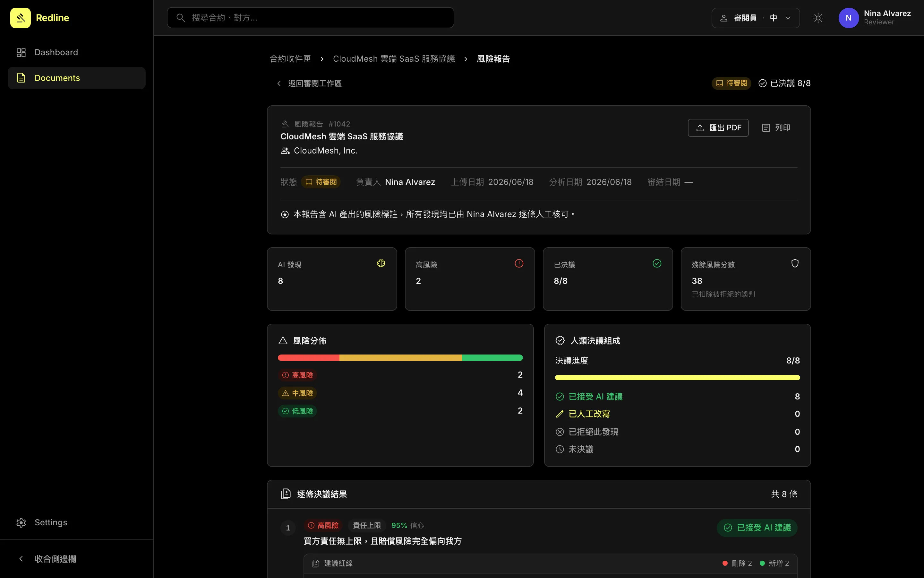Click the green segment of risk bar

point(492,358)
